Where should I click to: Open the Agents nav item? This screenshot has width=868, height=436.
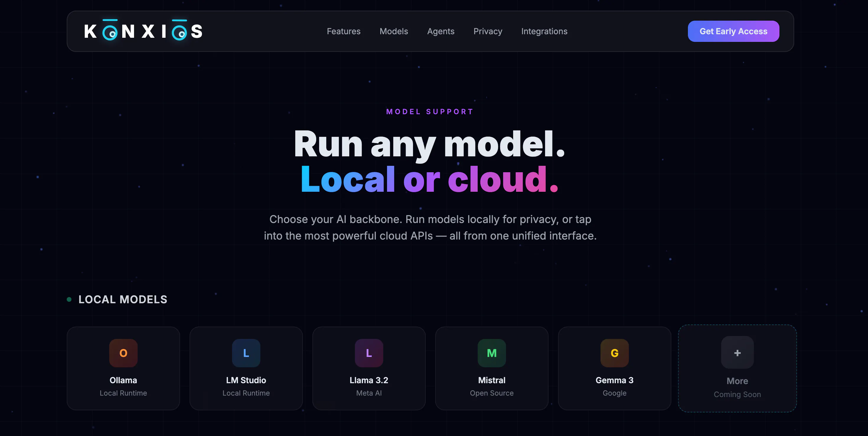[440, 31]
